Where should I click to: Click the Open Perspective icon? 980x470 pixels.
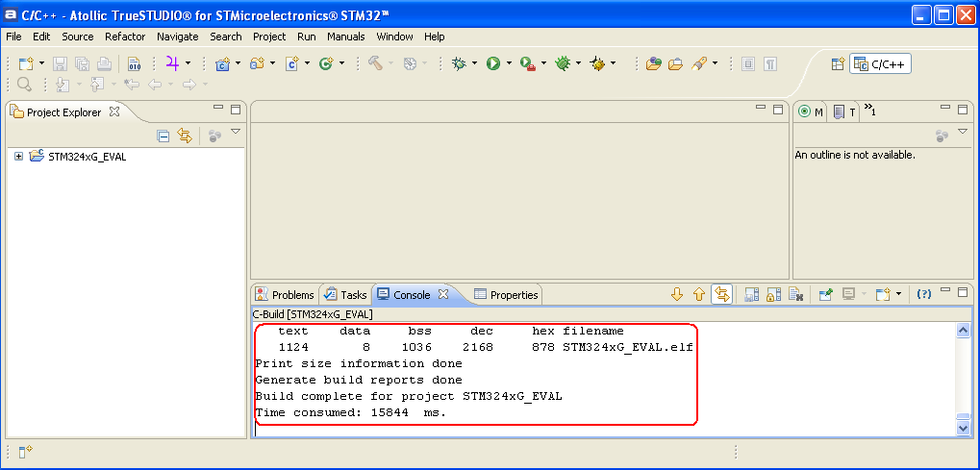[x=838, y=63]
